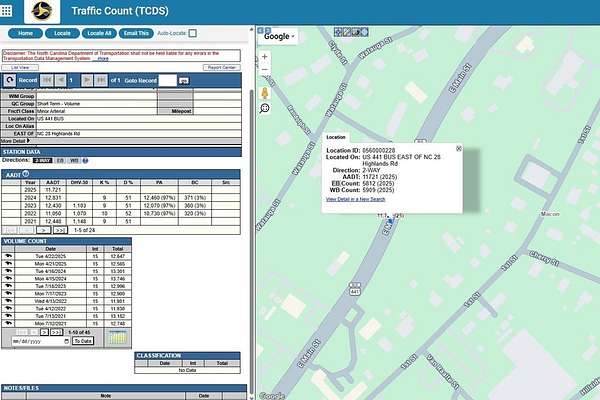
Task: Select the Street View pegman icon
Action: click(x=265, y=92)
